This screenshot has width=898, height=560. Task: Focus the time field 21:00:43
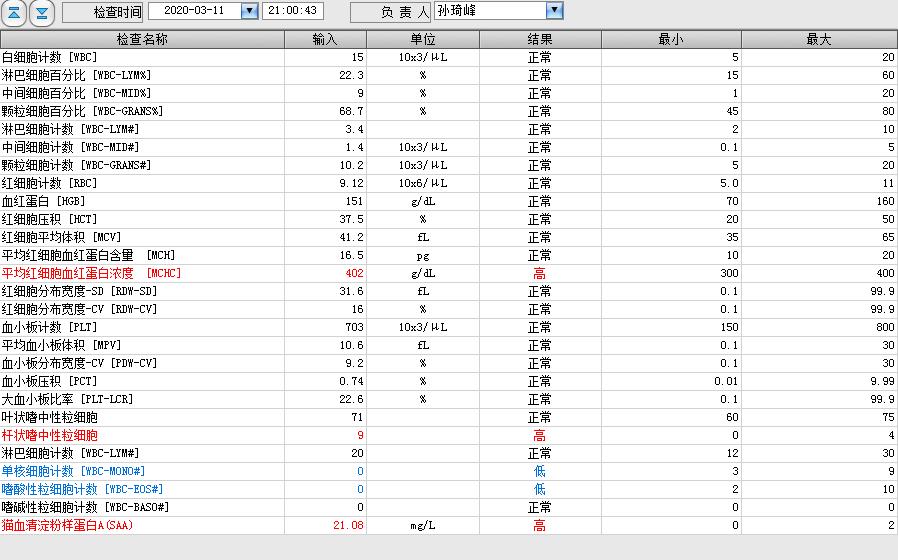pos(293,11)
